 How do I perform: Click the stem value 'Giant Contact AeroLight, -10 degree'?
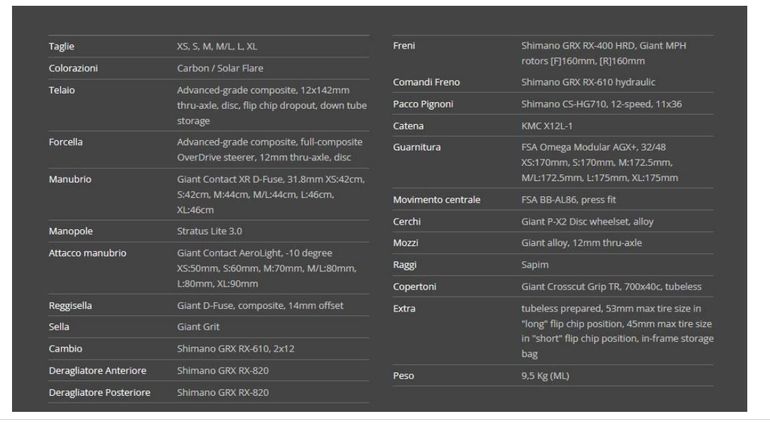[x=254, y=253]
